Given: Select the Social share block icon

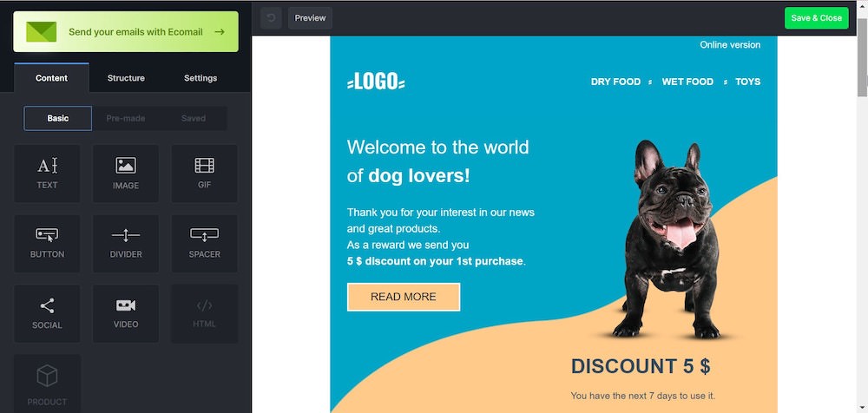Looking at the screenshot, I should (x=47, y=305).
